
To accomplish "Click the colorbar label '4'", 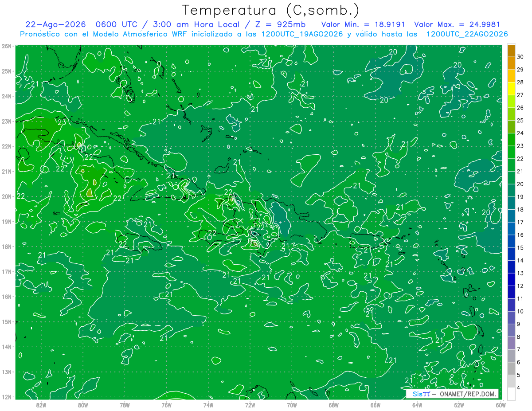I will tap(519, 388).
